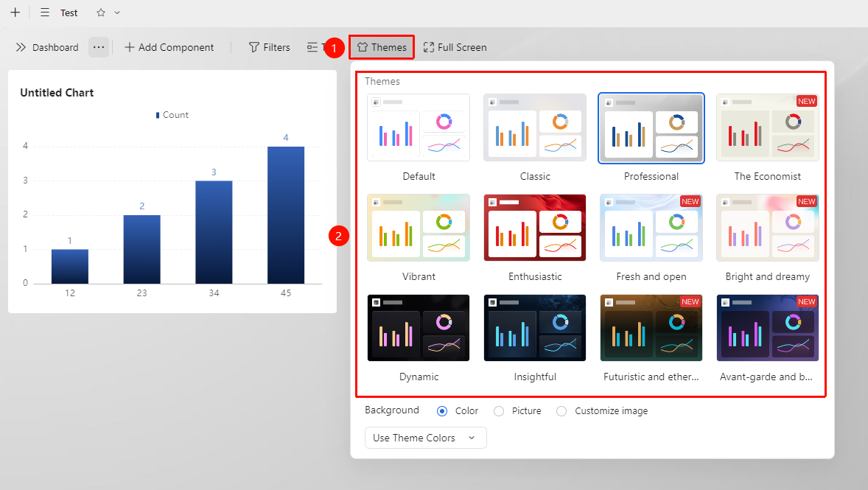The height and width of the screenshot is (490, 868).
Task: Click the plus icon to add new tab
Action: pos(15,13)
